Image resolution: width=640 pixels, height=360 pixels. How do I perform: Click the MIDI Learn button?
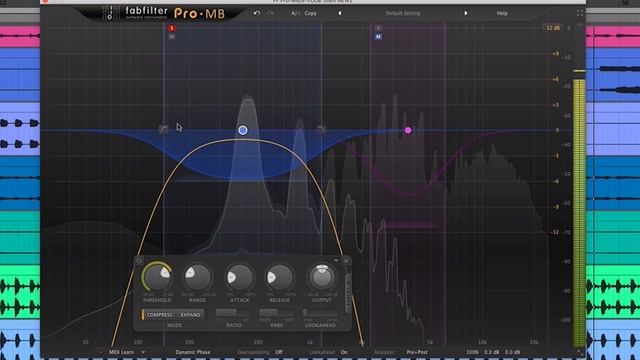(121, 352)
